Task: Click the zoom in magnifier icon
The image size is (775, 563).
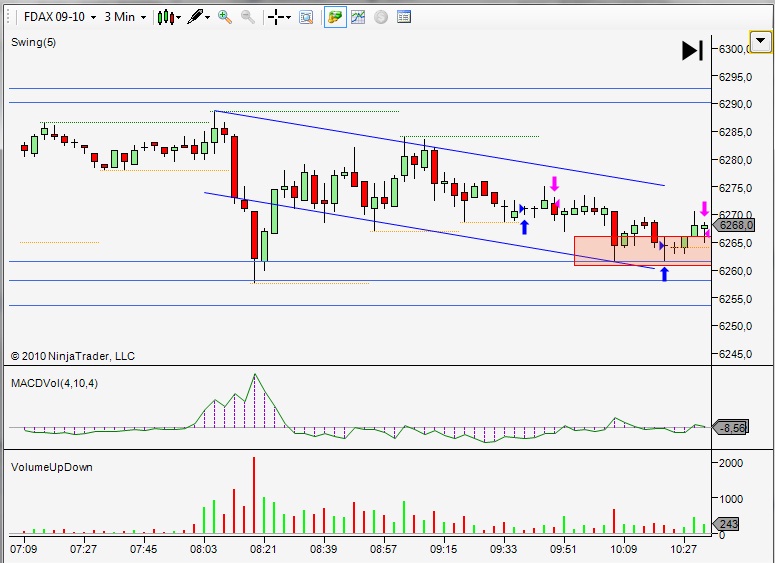Action: (225, 17)
